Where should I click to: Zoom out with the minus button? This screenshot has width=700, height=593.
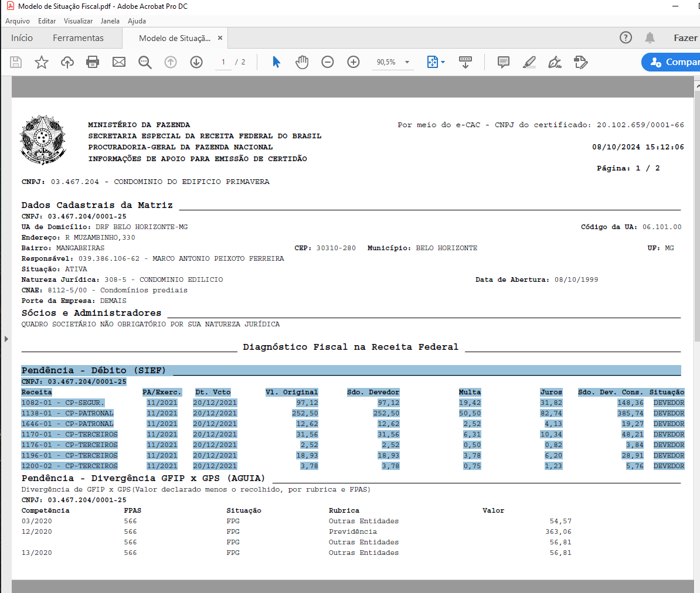click(x=328, y=62)
